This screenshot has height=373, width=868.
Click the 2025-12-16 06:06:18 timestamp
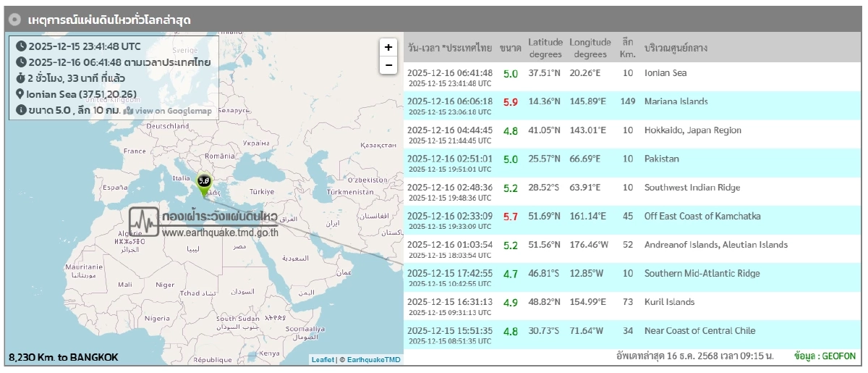(450, 101)
